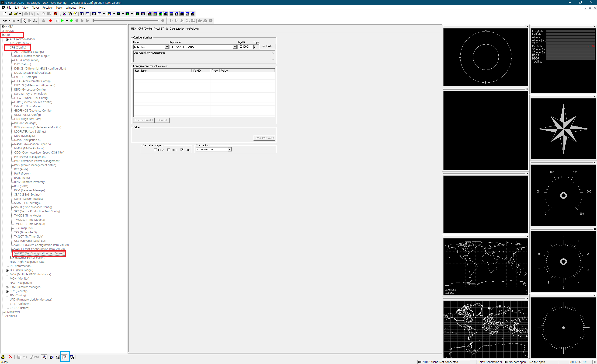Uncheck the RAM layer checkbox
Viewport: 597px width, 364px height.
pyautogui.click(x=182, y=150)
